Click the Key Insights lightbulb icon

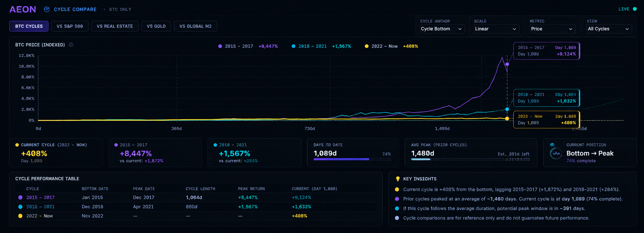[x=398, y=179]
